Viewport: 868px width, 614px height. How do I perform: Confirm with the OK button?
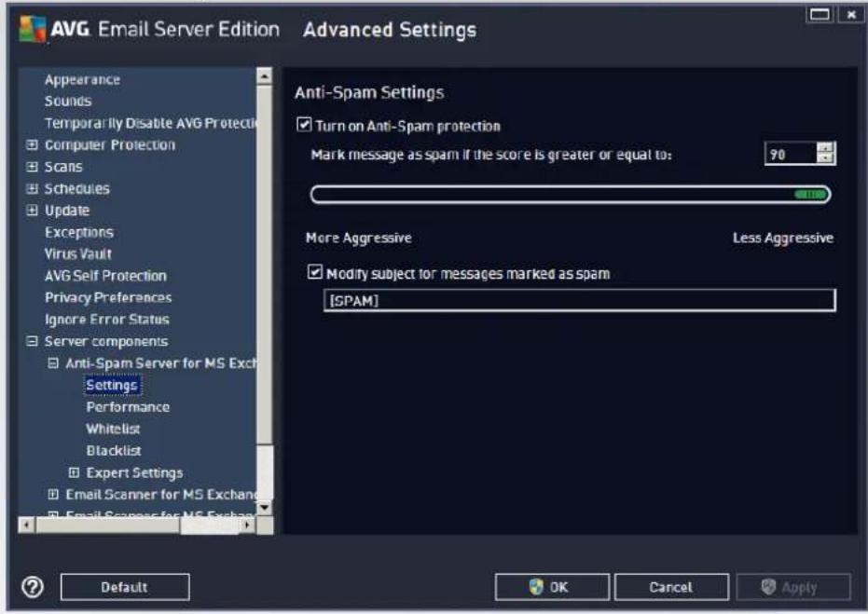(x=552, y=587)
